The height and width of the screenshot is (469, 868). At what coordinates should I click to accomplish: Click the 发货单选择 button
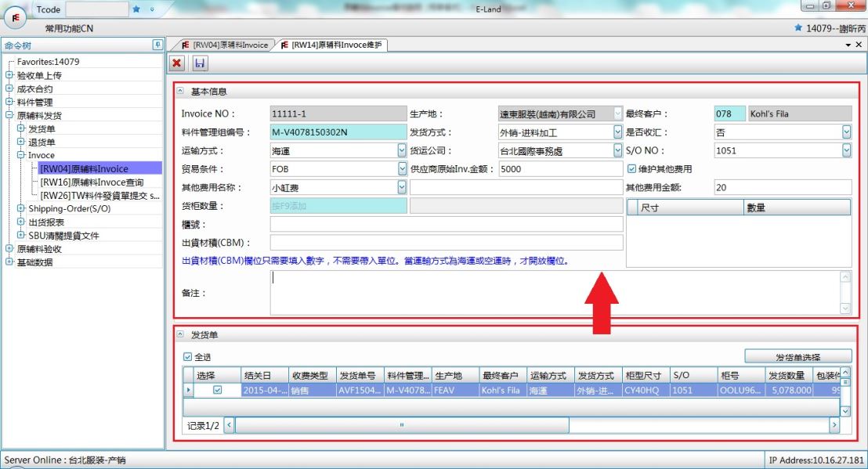tap(797, 357)
